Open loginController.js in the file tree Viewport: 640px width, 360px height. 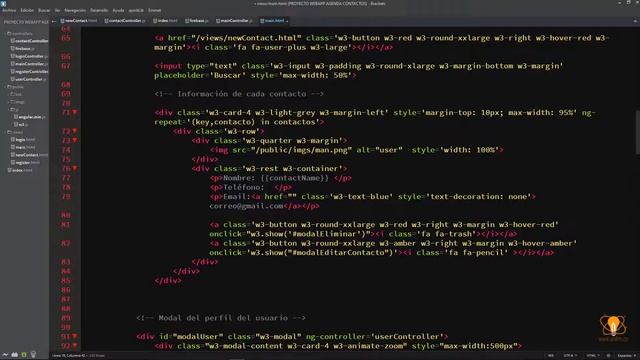(29, 56)
